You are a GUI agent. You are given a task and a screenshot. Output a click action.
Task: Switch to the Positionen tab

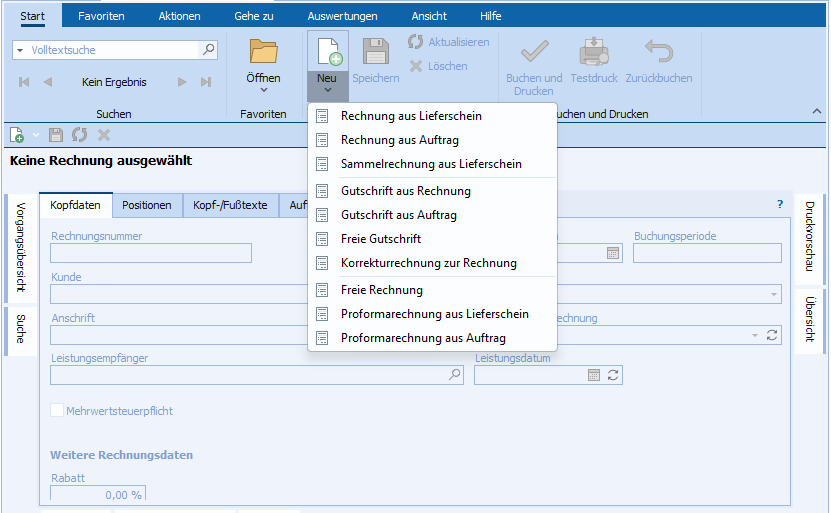click(x=146, y=205)
